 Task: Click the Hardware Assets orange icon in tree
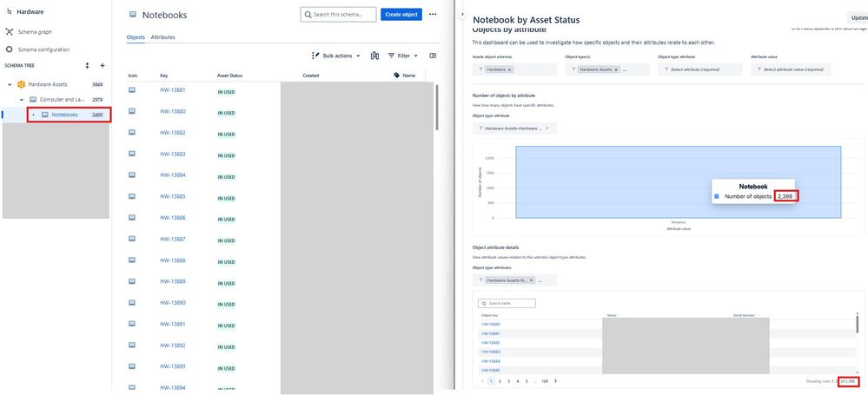[x=21, y=85]
